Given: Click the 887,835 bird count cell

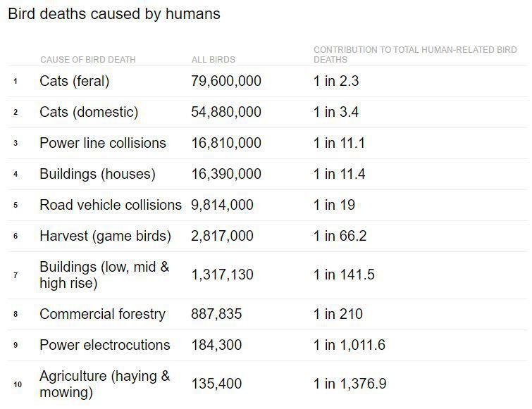Looking at the screenshot, I should click(x=216, y=314).
